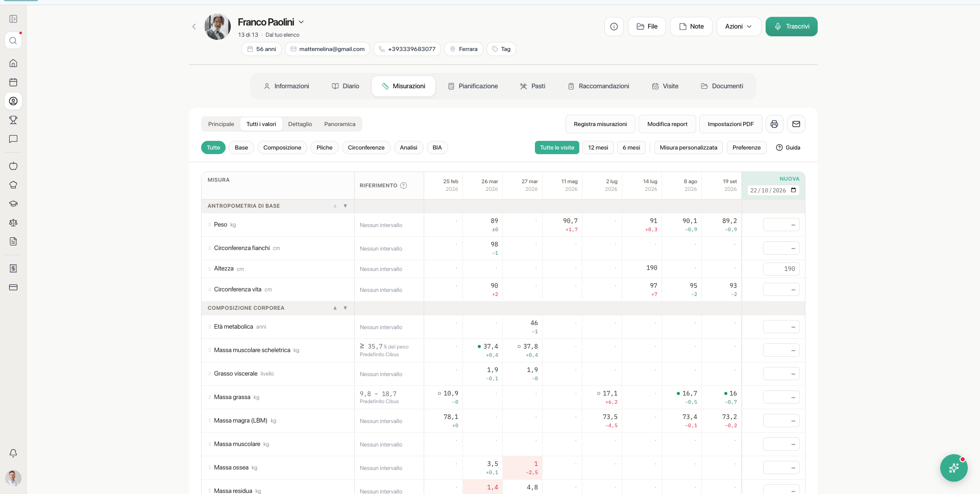Viewport: 980px width, 494px height.
Task: Select the Pliche filter chip
Action: tap(325, 147)
